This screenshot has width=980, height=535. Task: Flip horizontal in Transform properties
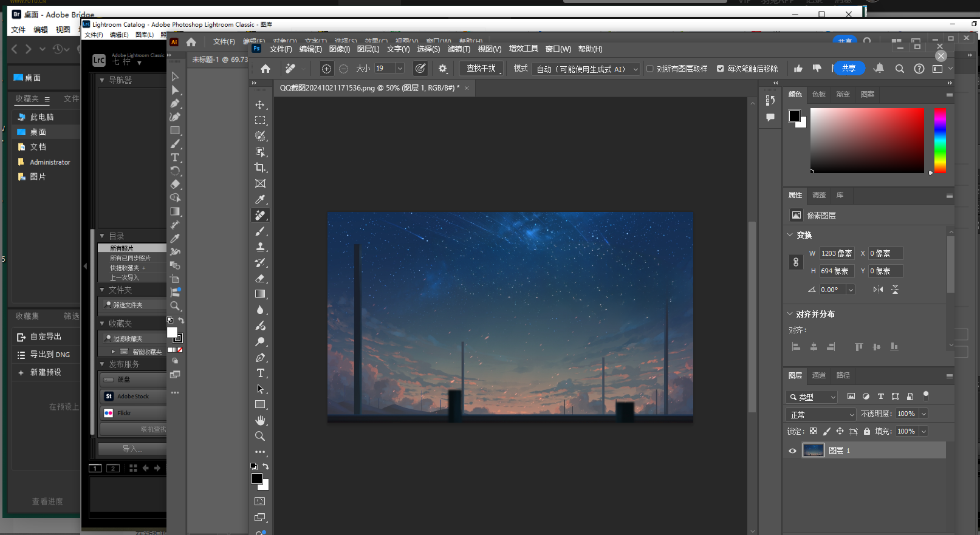878,290
